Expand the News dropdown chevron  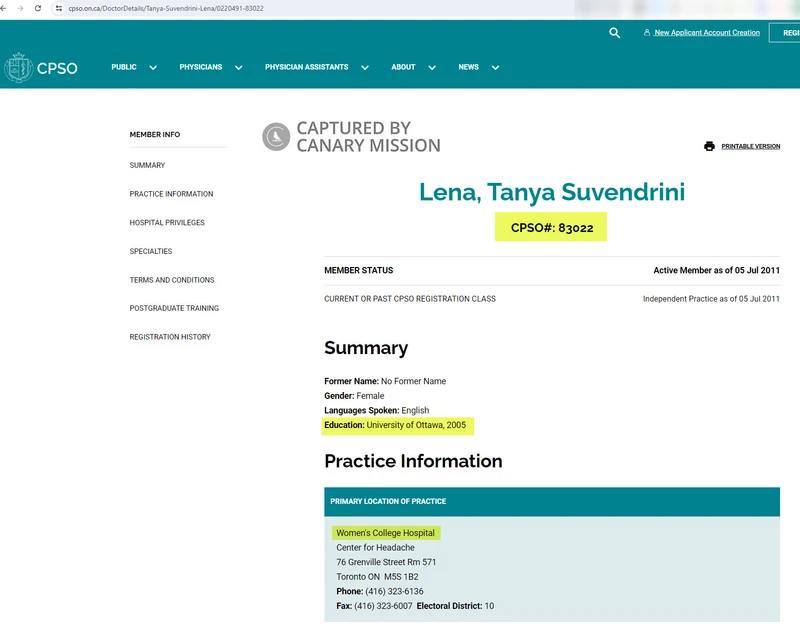[x=495, y=67]
